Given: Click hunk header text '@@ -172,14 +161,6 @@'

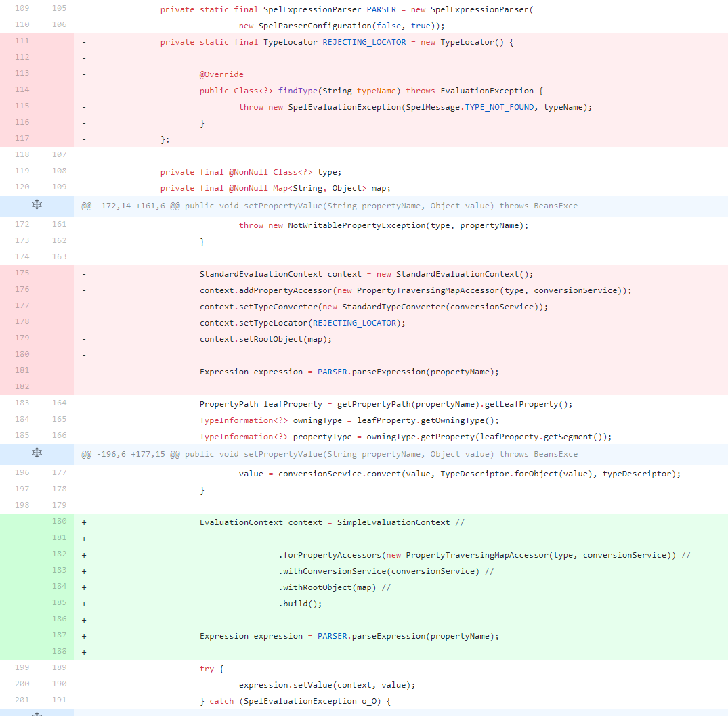Looking at the screenshot, I should coord(131,206).
